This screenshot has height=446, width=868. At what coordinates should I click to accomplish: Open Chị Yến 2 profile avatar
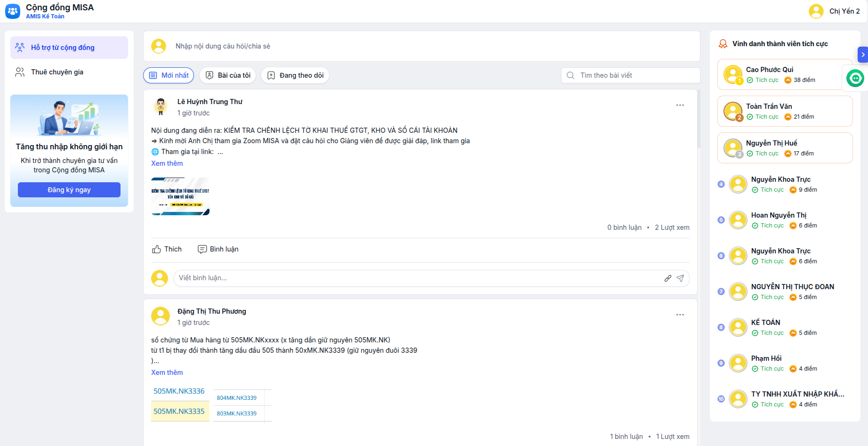point(816,11)
